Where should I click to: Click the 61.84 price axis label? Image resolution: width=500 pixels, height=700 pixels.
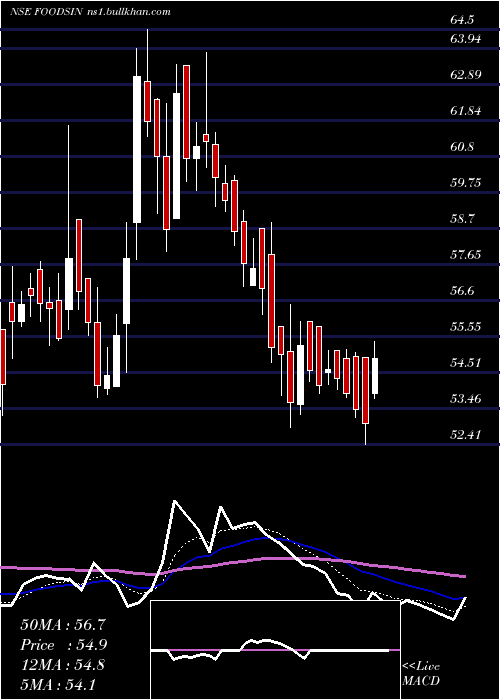tap(466, 111)
